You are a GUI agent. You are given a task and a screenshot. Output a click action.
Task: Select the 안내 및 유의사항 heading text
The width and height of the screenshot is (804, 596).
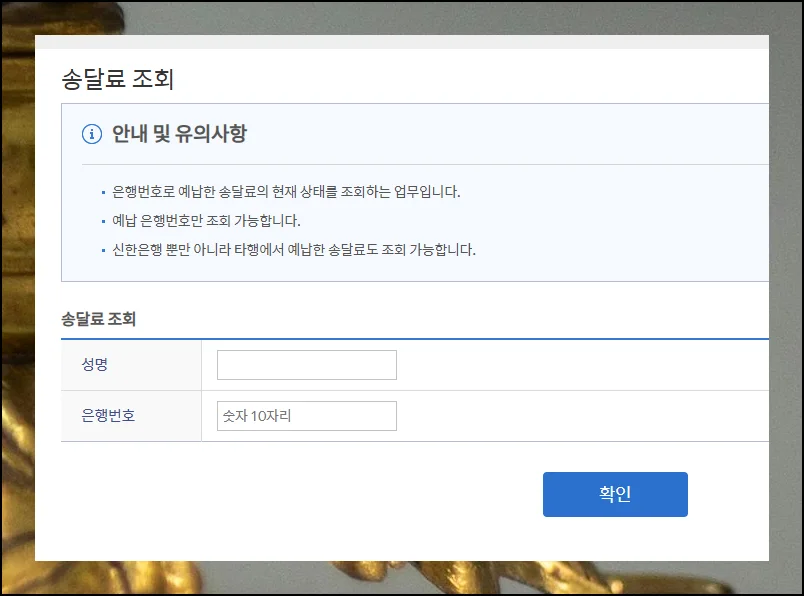[x=179, y=134]
